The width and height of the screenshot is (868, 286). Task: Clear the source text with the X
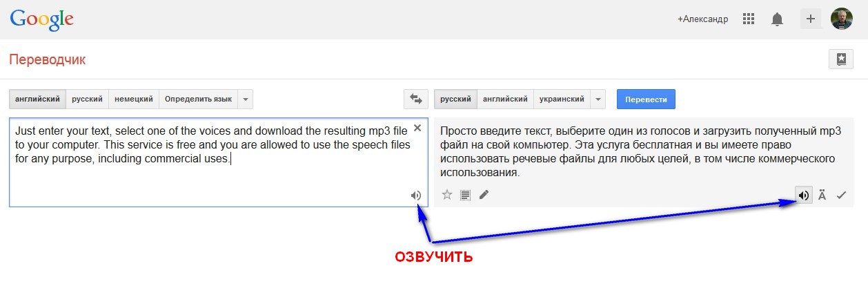click(x=417, y=128)
